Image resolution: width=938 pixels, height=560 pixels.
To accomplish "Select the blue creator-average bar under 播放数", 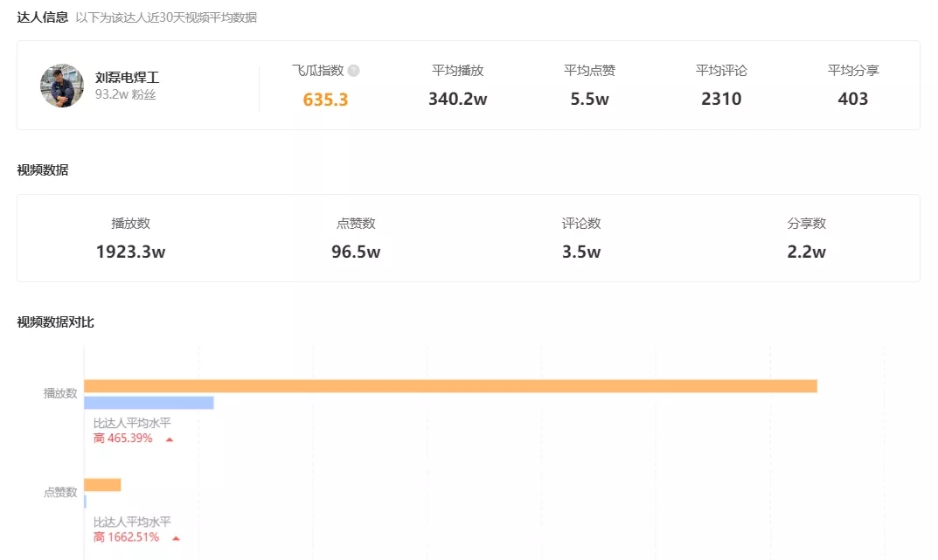I will 149,402.
